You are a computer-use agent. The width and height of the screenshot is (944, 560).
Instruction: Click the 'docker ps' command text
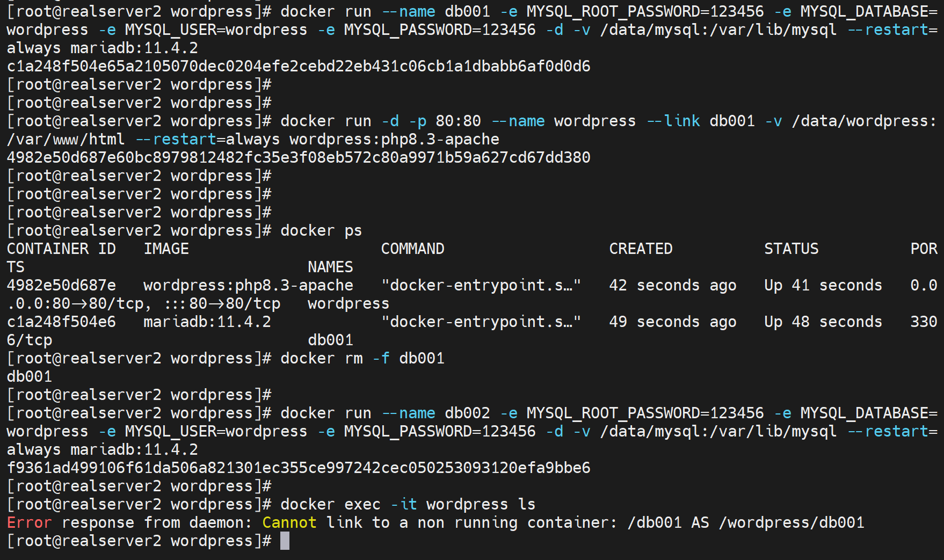coord(321,230)
